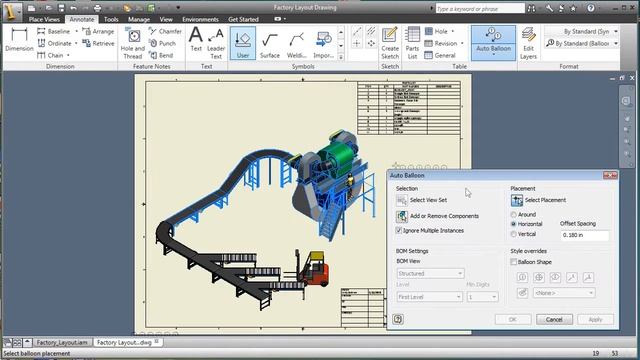Toggle Ignore Multiple Instances checkbox
Screen dimensions: 640x360
click(x=399, y=230)
